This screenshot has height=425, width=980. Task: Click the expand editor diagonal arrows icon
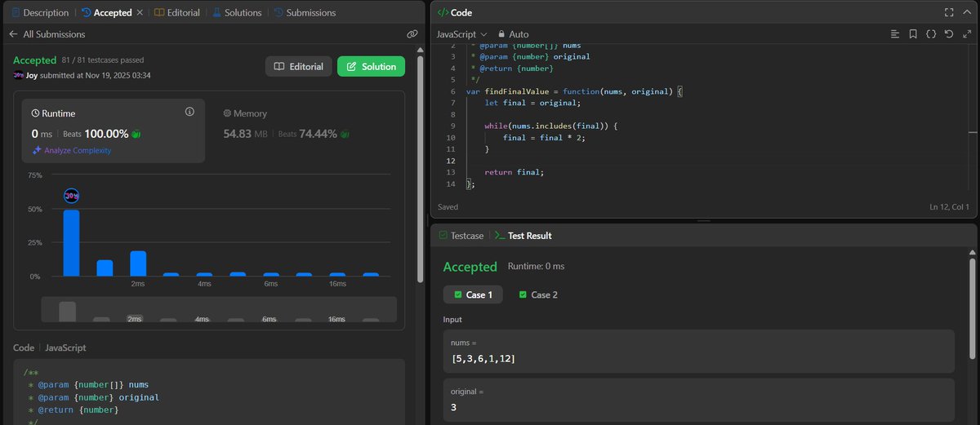point(967,34)
